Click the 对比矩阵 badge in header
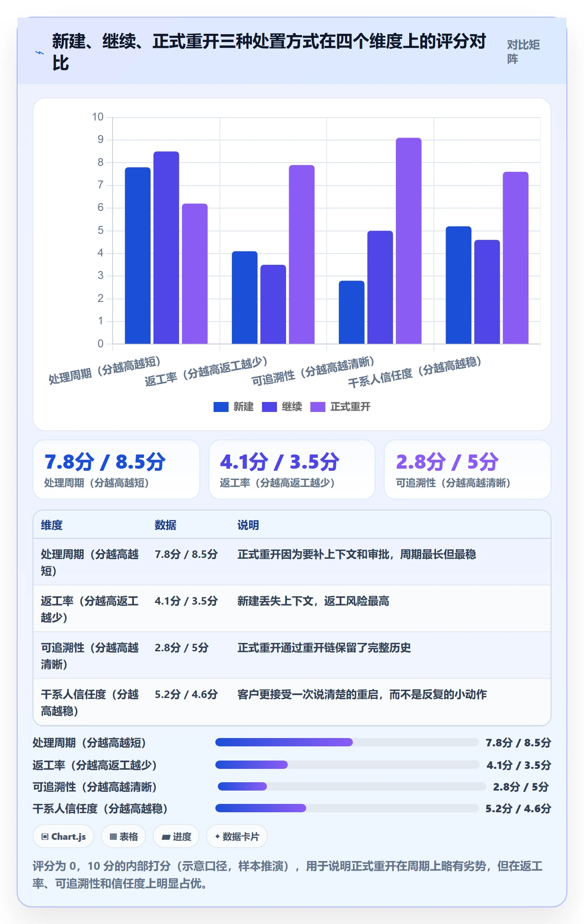584x924 pixels. (523, 52)
